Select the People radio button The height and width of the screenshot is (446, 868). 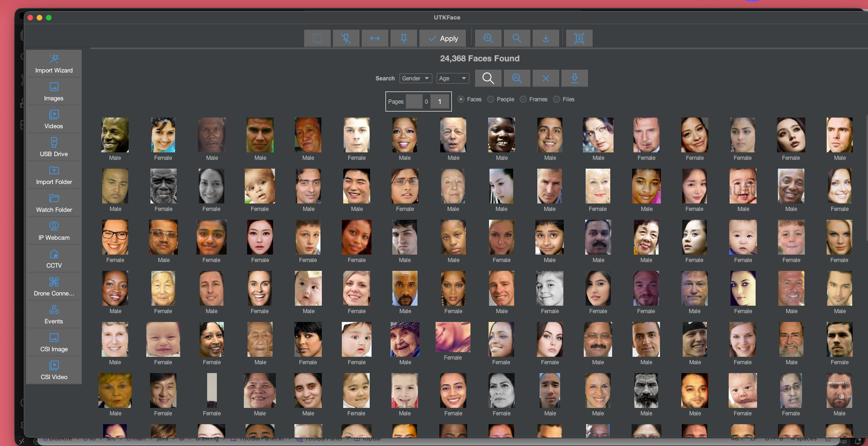click(491, 99)
